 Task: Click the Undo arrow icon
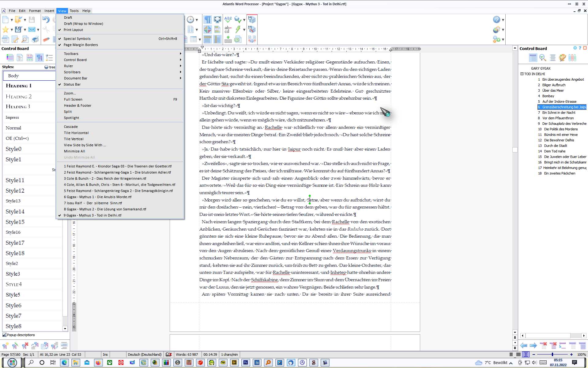point(46,20)
